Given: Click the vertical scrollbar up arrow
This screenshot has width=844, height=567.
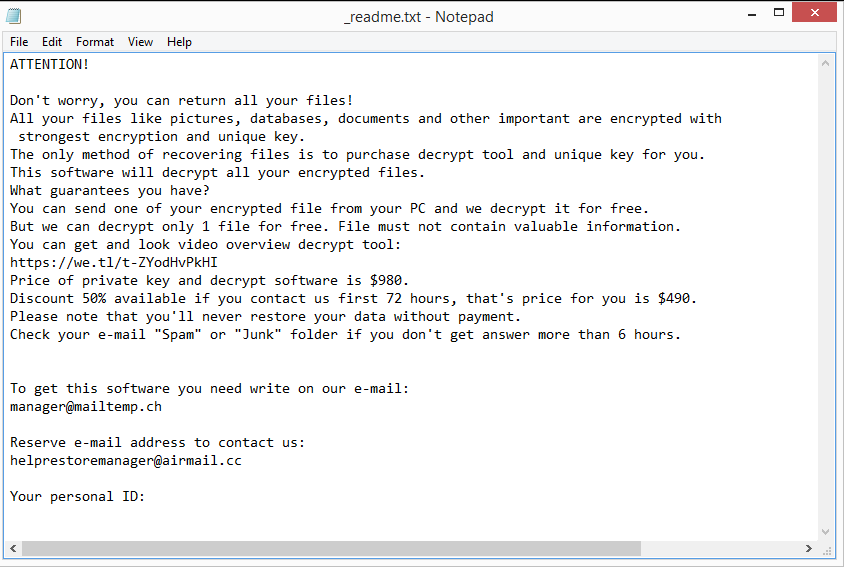Looking at the screenshot, I should pos(825,64).
